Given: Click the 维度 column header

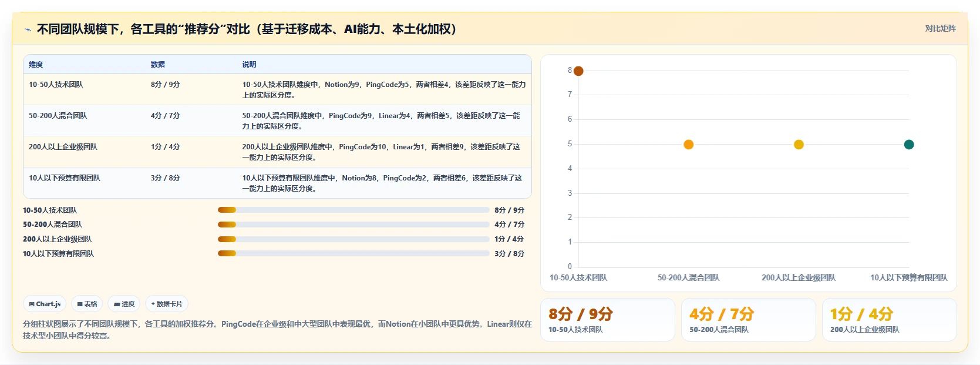Looking at the screenshot, I should (36, 65).
